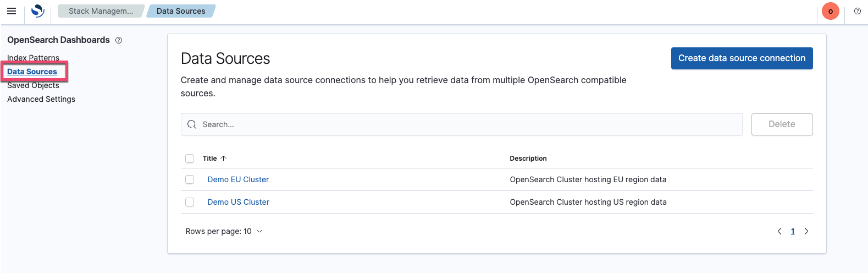The width and height of the screenshot is (868, 273).
Task: Go to next page arrow
Action: [x=806, y=231]
